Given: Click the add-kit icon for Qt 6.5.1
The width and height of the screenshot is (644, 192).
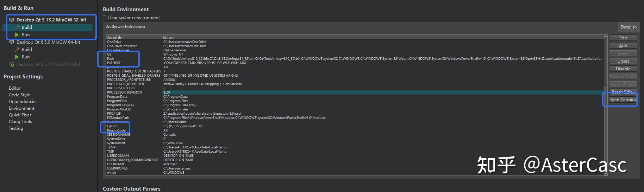Looking at the screenshot, I should tap(12, 64).
